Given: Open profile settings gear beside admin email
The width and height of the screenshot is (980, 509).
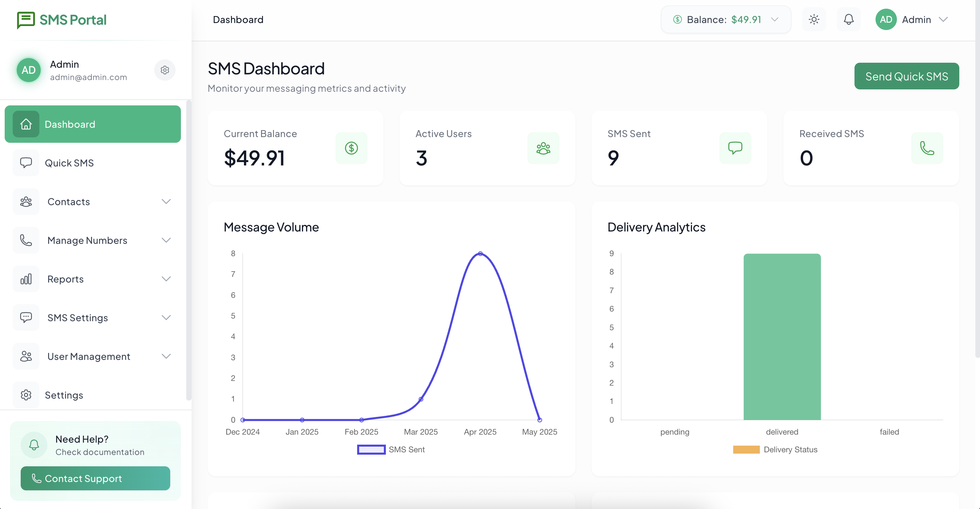Looking at the screenshot, I should click(165, 70).
